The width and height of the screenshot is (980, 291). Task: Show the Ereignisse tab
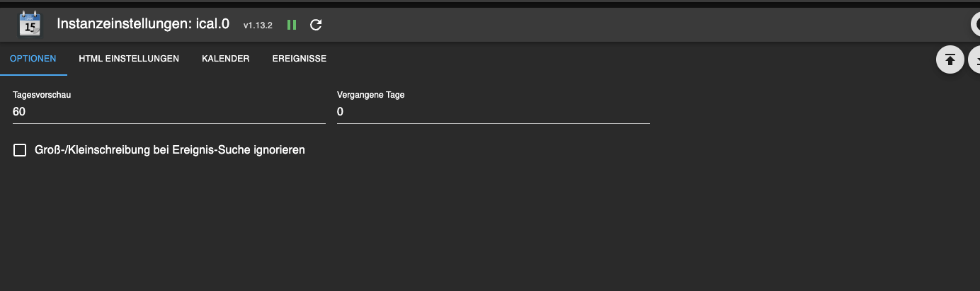click(299, 59)
